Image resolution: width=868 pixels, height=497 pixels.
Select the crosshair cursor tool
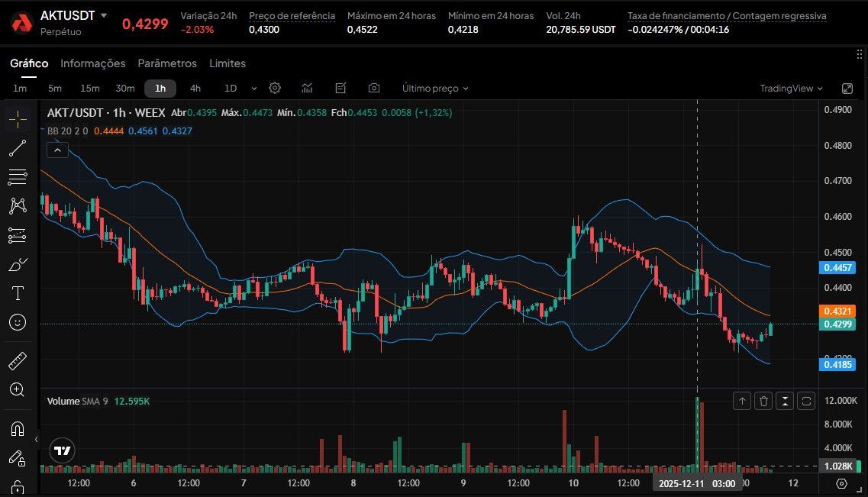(18, 119)
